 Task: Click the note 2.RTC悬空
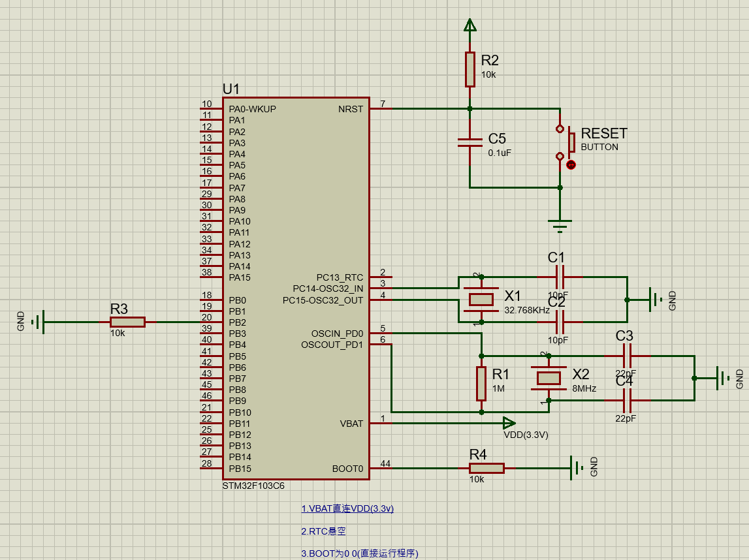pos(325,531)
